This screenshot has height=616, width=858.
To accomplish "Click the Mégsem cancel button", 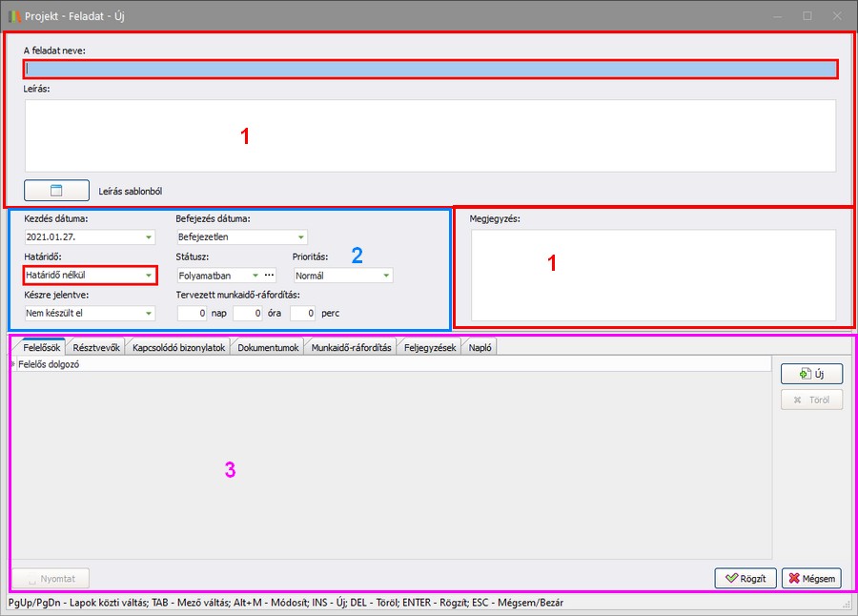I will point(811,578).
